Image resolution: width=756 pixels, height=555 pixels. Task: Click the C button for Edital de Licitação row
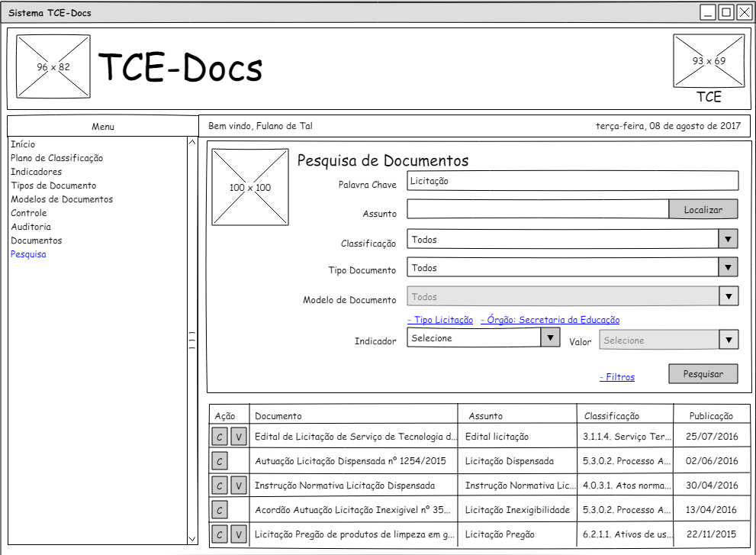[220, 437]
